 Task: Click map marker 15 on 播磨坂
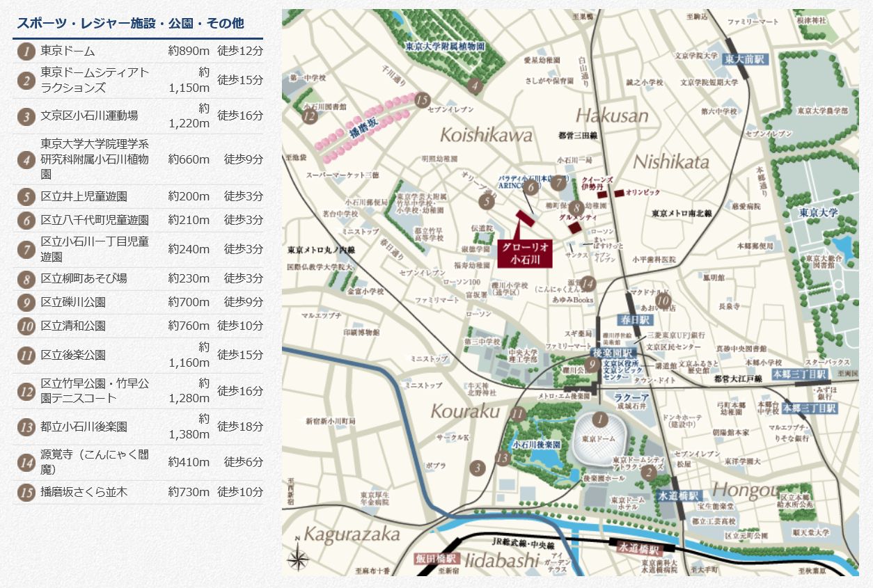coord(422,100)
